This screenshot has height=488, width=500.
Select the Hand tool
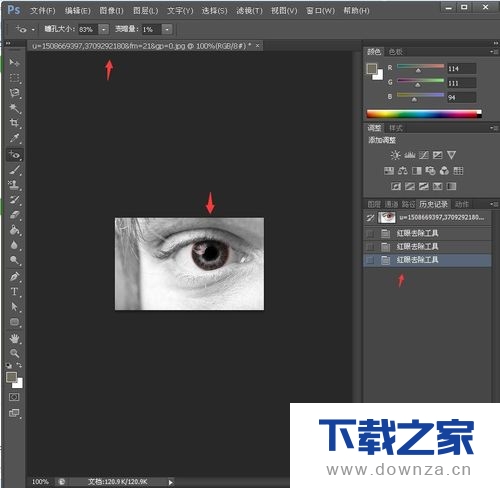pyautogui.click(x=14, y=339)
